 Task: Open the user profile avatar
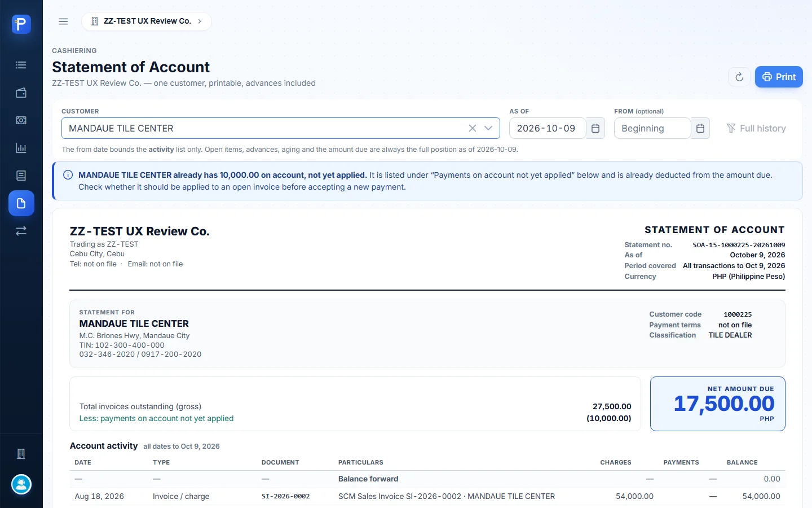21,484
